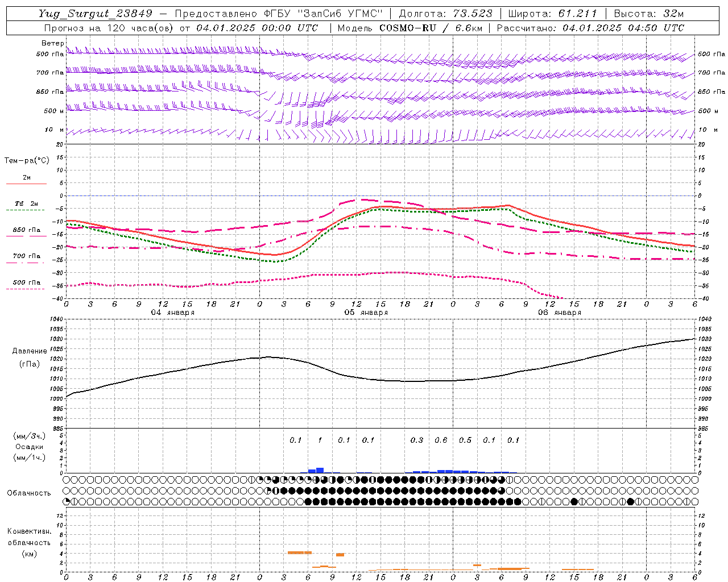Click the station title Yug_Surgut_23849
Image resolution: width=728 pixels, height=582 pixels.
(96, 14)
